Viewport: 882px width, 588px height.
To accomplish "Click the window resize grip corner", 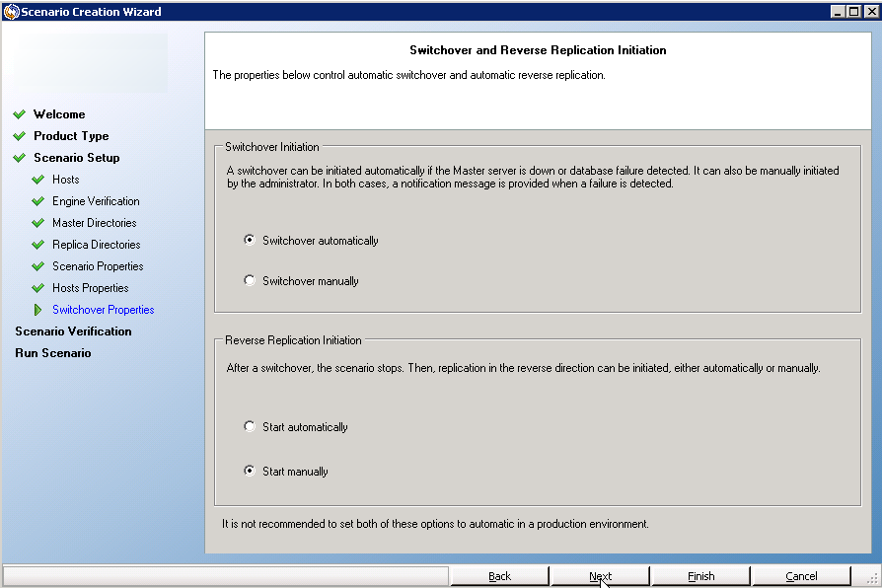I will (872, 578).
